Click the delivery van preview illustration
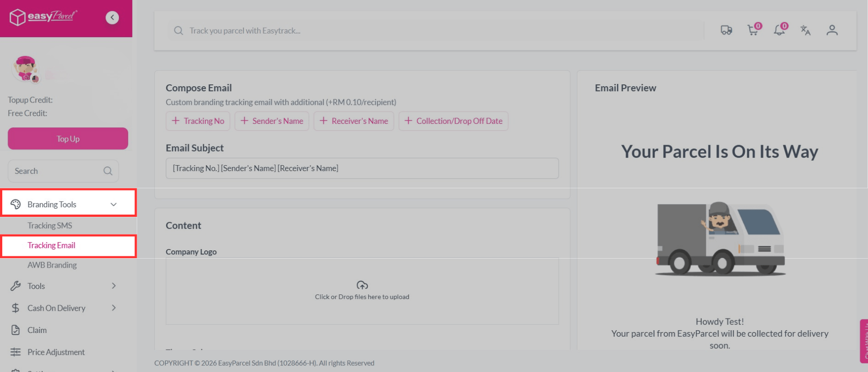This screenshot has width=868, height=372. 720,239
